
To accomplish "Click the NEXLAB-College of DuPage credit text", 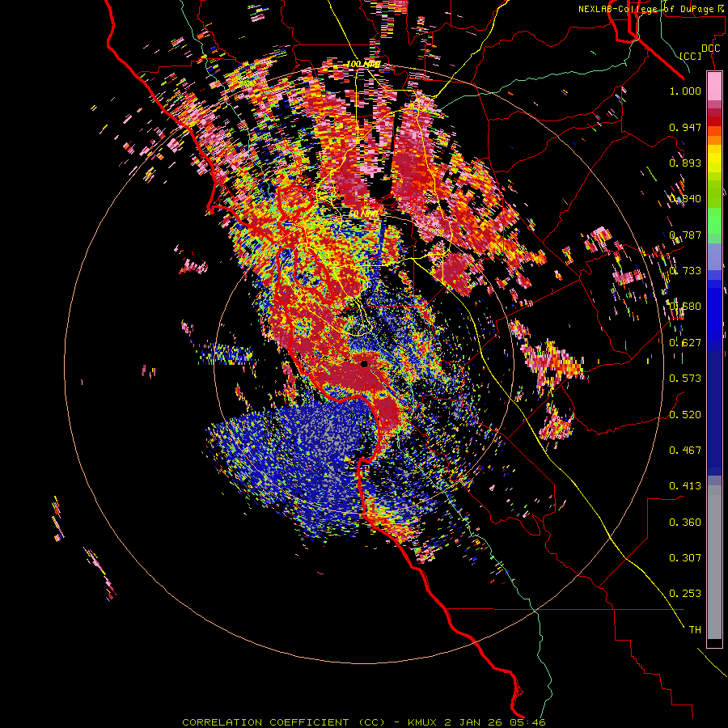I will (650, 9).
